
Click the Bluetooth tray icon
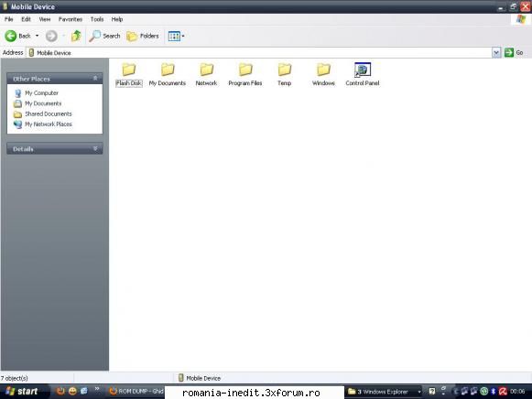coord(494,392)
